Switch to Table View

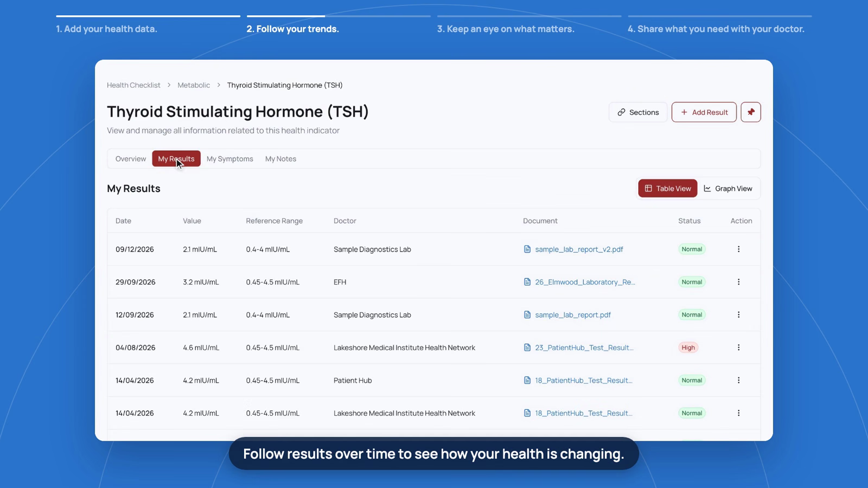668,189
